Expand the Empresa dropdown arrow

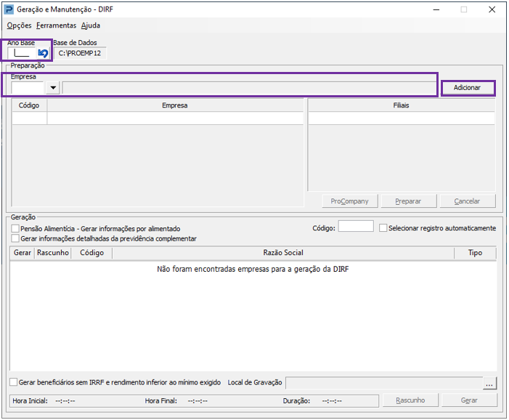point(53,88)
